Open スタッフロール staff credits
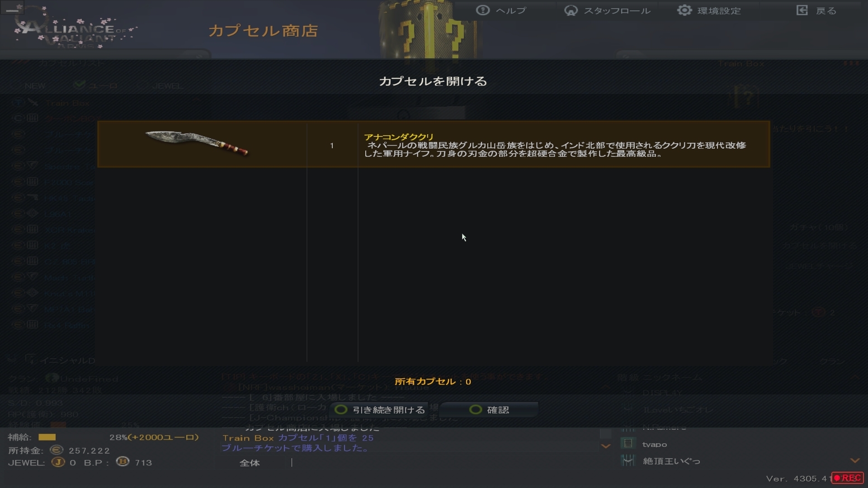The height and width of the screenshot is (488, 868). (x=571, y=10)
